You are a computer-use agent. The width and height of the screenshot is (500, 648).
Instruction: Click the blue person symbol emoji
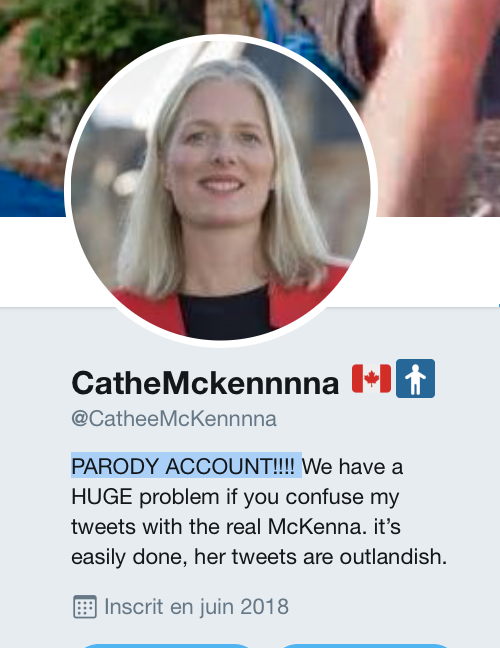click(415, 379)
